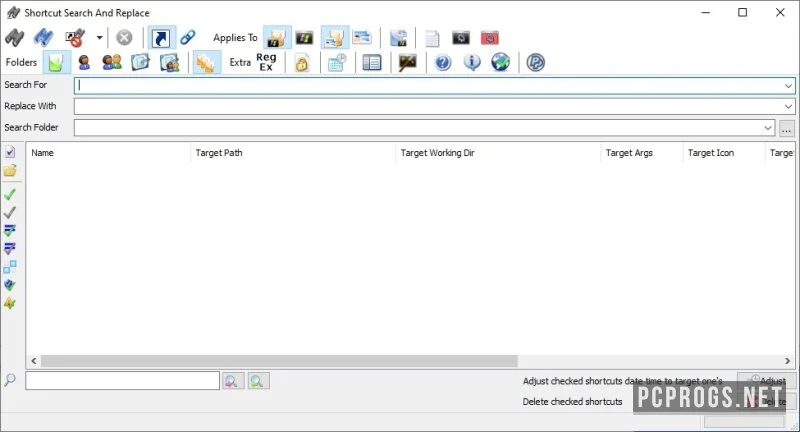The height and width of the screenshot is (432, 800).
Task: Toggle the blue chain link button
Action: click(x=188, y=37)
